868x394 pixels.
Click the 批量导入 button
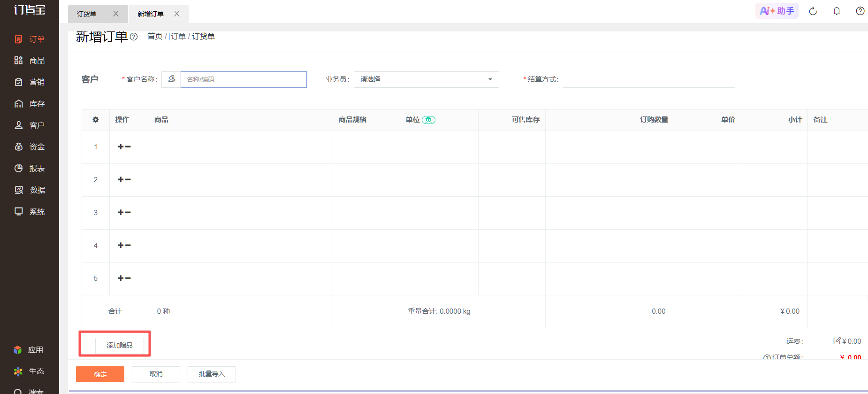tap(212, 374)
